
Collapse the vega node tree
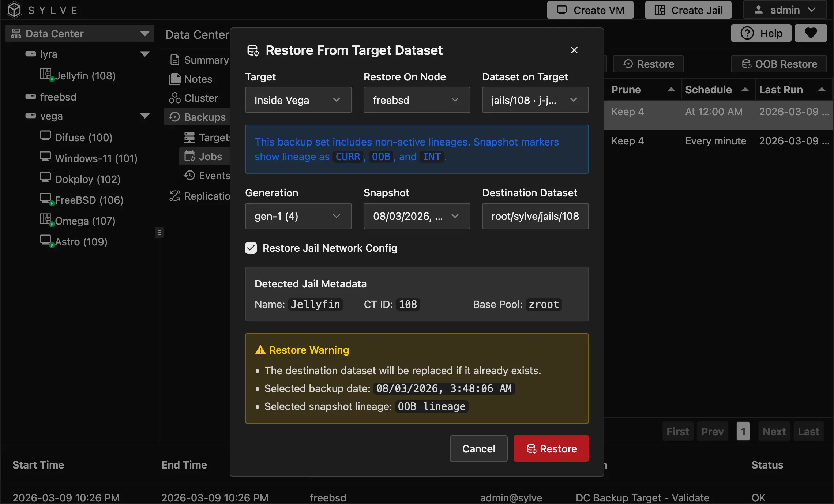(x=145, y=116)
